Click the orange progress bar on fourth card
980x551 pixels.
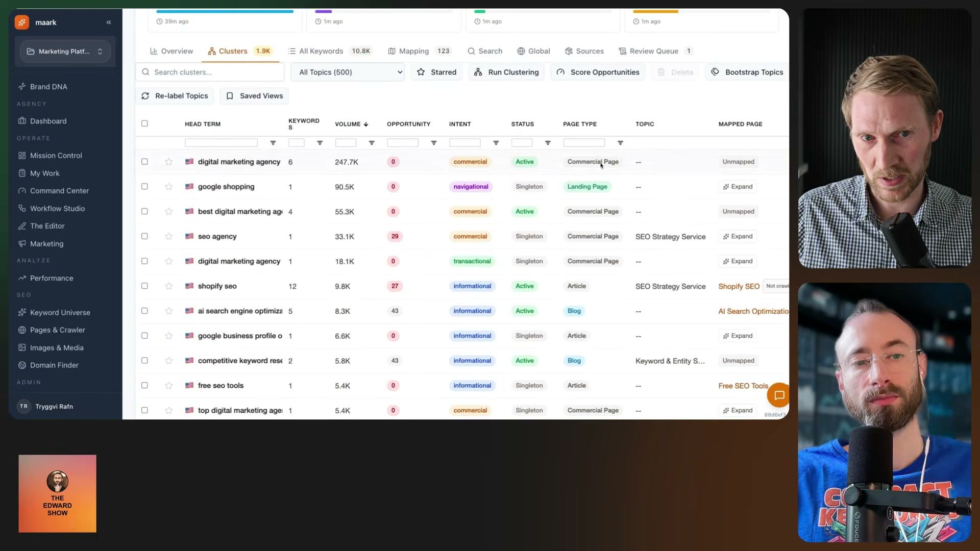(655, 11)
